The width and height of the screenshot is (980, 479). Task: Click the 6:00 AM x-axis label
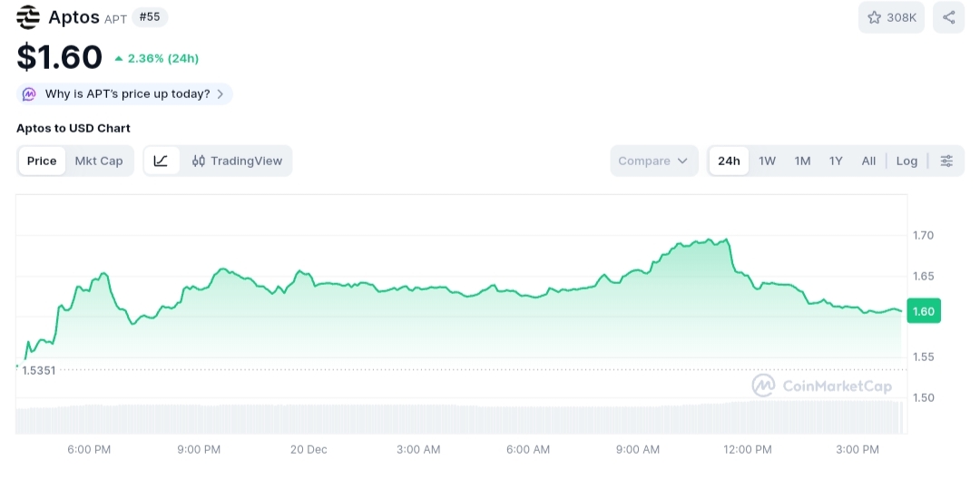(528, 450)
